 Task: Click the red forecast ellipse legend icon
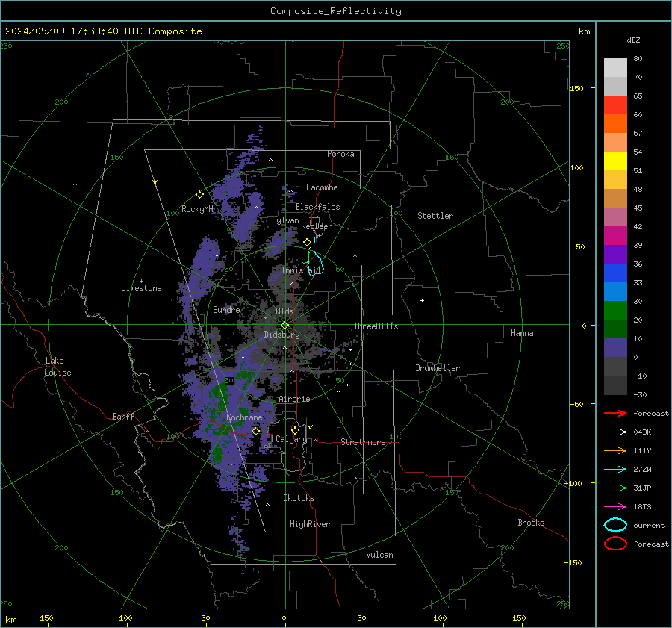(615, 544)
